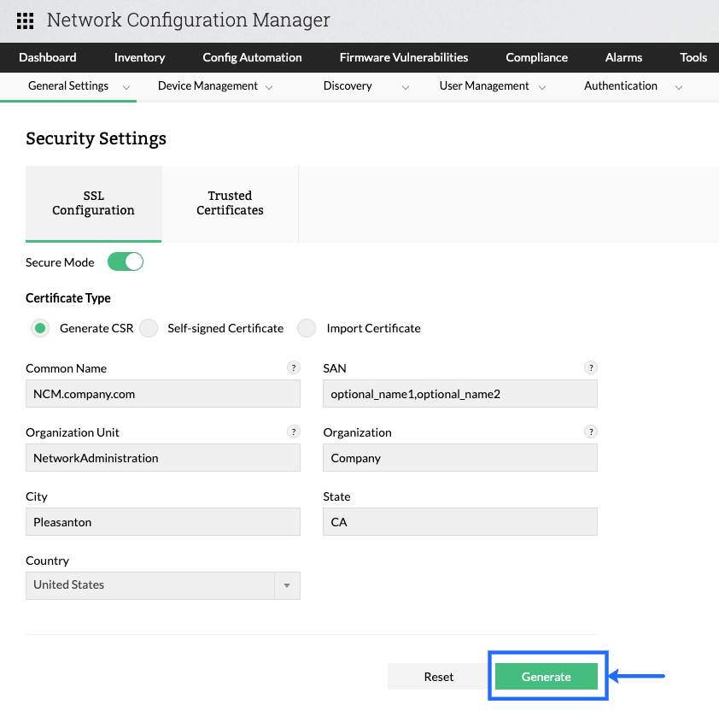Open the app grid launcher icon
Viewport: 719px width, 728px height.
[x=26, y=21]
